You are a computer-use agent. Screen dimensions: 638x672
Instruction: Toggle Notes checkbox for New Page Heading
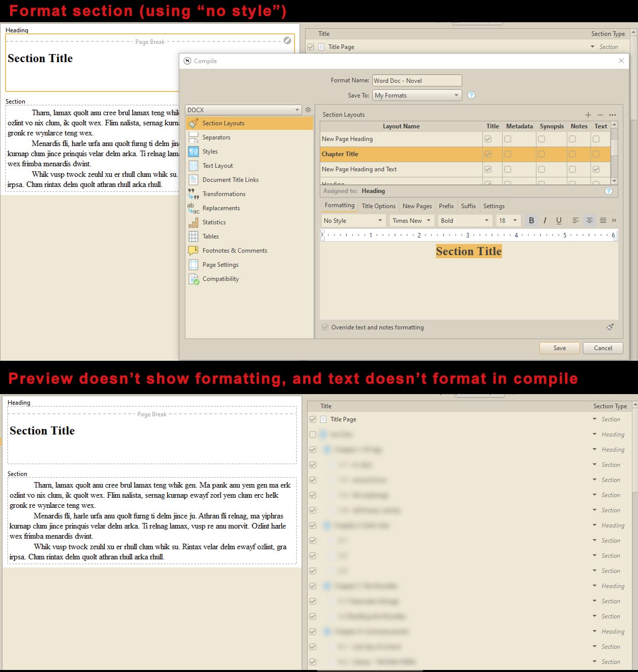(572, 139)
